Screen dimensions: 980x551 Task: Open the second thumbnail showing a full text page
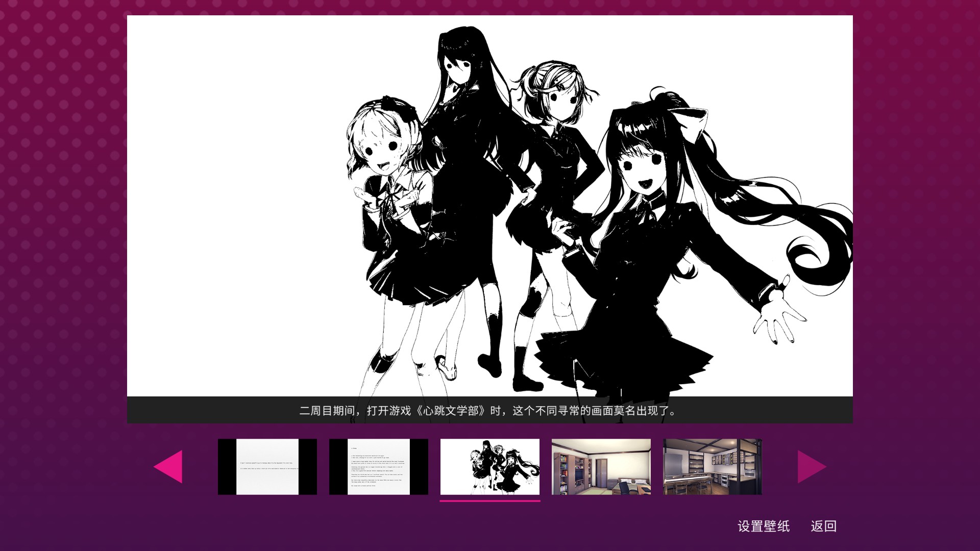coord(379,466)
